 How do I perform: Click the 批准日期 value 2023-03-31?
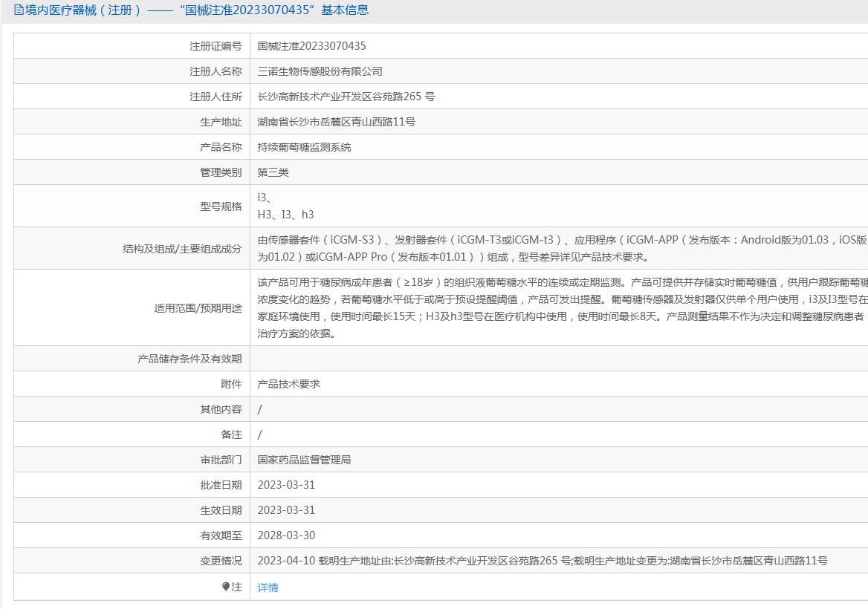tap(286, 485)
